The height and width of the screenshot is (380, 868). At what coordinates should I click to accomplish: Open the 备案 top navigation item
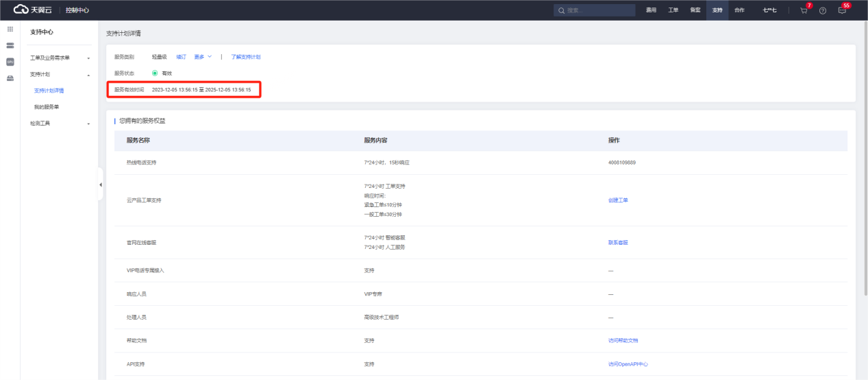(x=695, y=10)
